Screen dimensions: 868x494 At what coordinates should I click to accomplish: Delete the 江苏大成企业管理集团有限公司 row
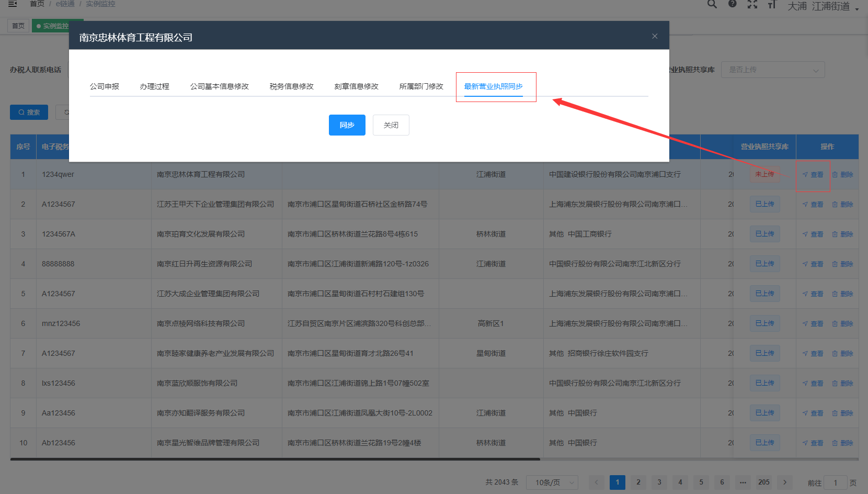[843, 294]
